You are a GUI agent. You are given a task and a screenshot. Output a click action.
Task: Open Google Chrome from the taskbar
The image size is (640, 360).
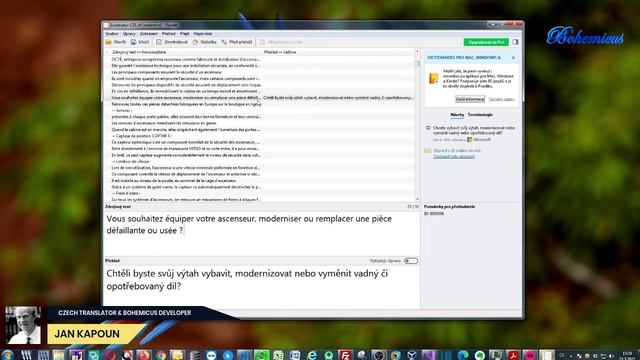click(x=161, y=355)
